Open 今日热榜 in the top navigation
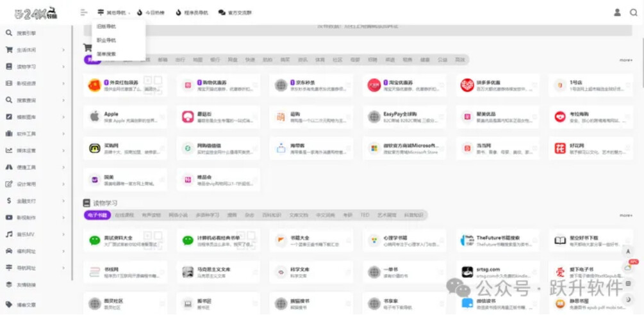The height and width of the screenshot is (315, 644). click(151, 13)
